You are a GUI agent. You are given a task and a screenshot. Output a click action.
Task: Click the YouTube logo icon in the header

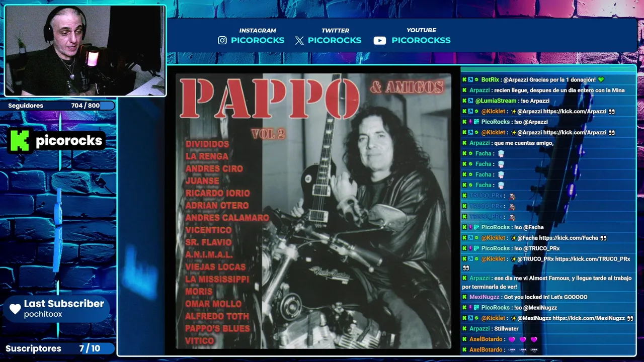point(380,41)
